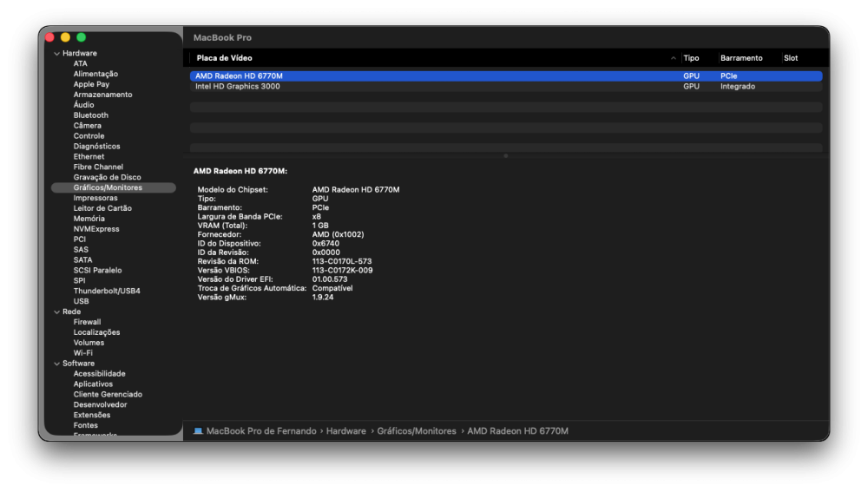
Task: Open PCI in the sidebar
Action: [80, 239]
